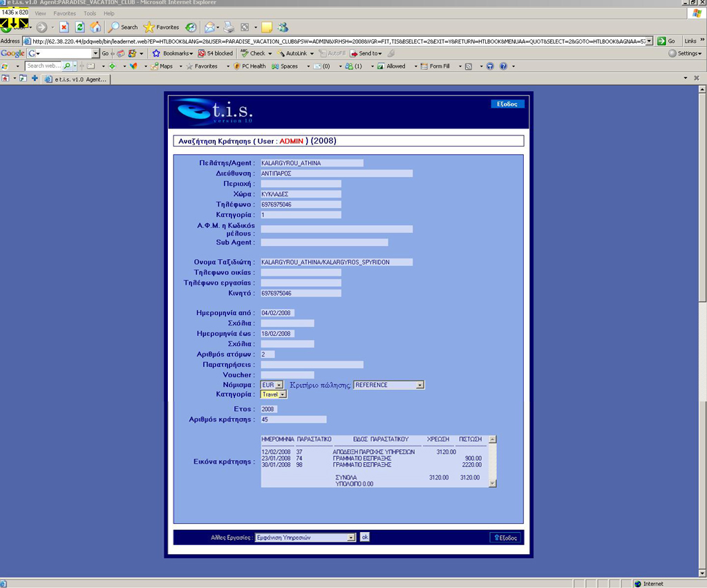Open the Κατηγορία Travel dropdown
The width and height of the screenshot is (707, 588).
tap(273, 395)
